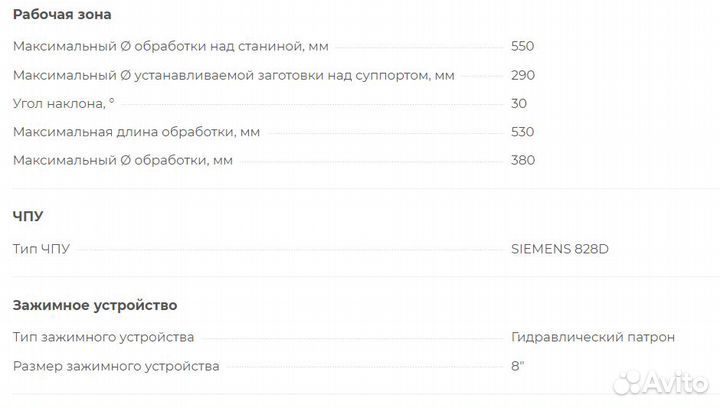
Task: Click the "Тип зажимного устройства" label
Action: click(x=104, y=337)
